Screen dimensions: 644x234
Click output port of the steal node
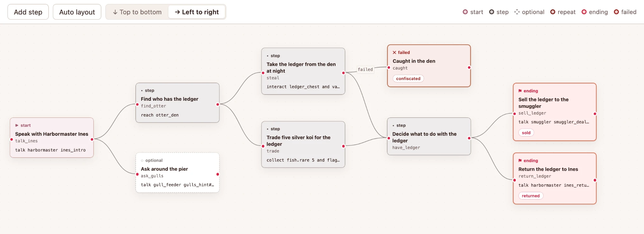click(x=343, y=73)
